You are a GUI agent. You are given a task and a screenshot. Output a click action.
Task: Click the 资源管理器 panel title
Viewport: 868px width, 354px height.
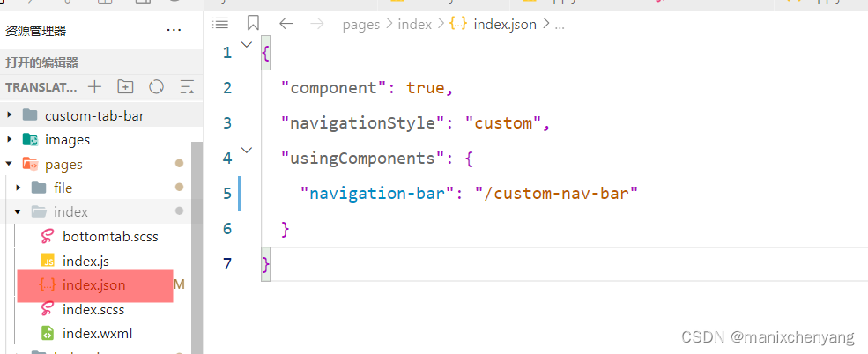point(36,31)
